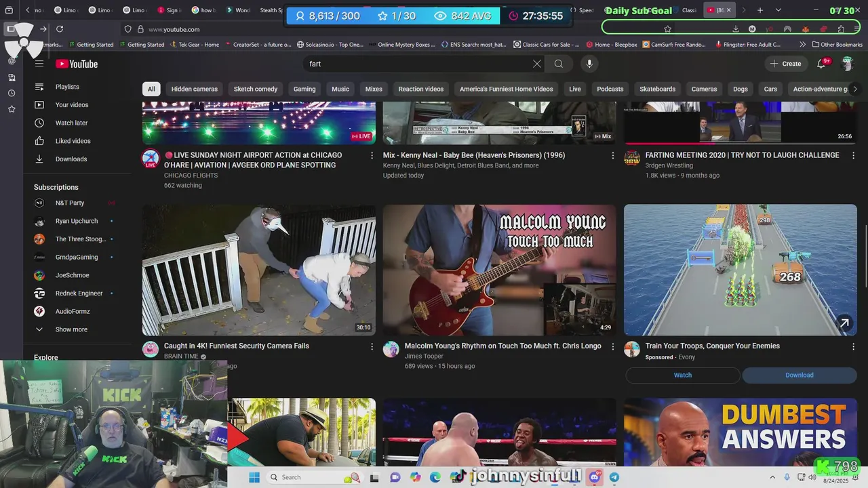Viewport: 868px width, 488px height.
Task: Open the GrndpaGaming subscription
Action: coord(77,257)
